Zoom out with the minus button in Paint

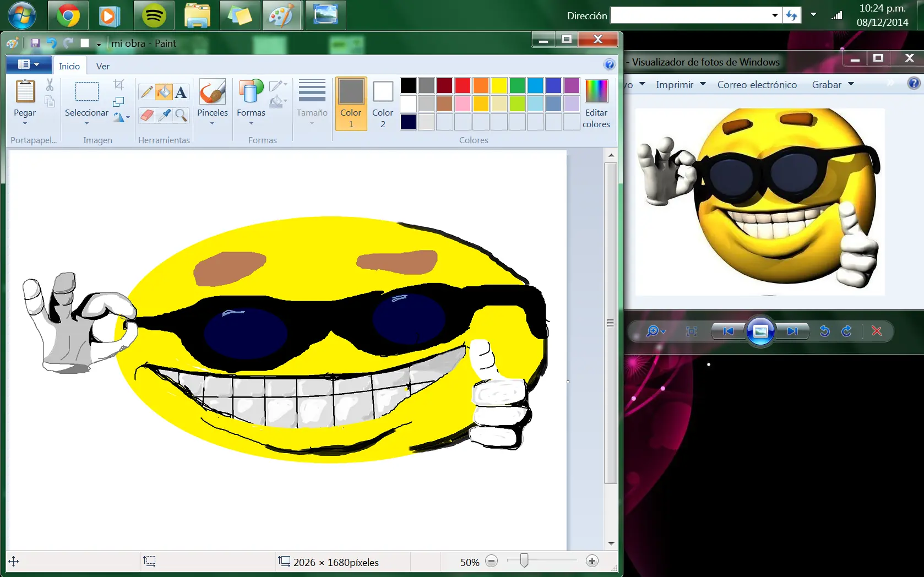[492, 561]
